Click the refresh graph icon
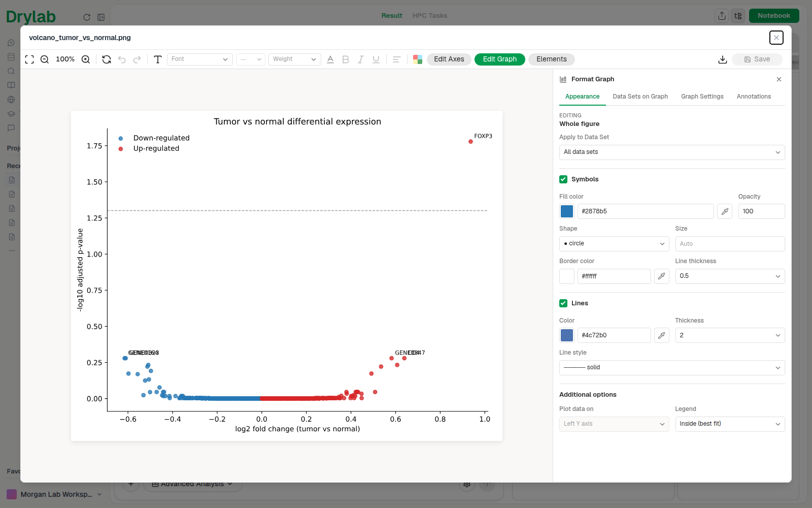 pos(107,59)
